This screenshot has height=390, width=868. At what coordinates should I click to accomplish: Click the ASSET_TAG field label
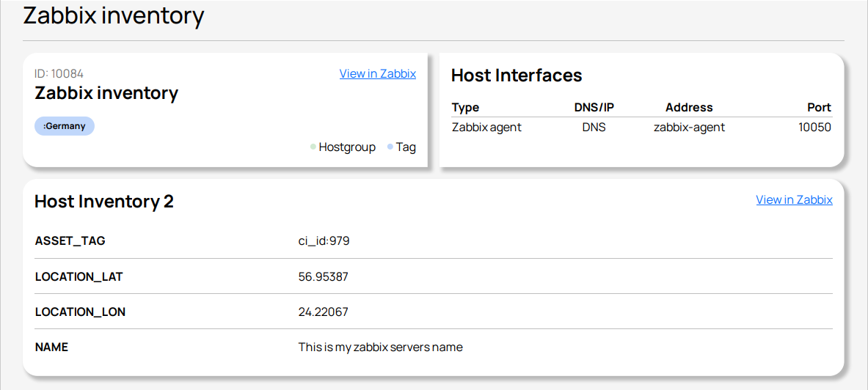[x=70, y=241]
